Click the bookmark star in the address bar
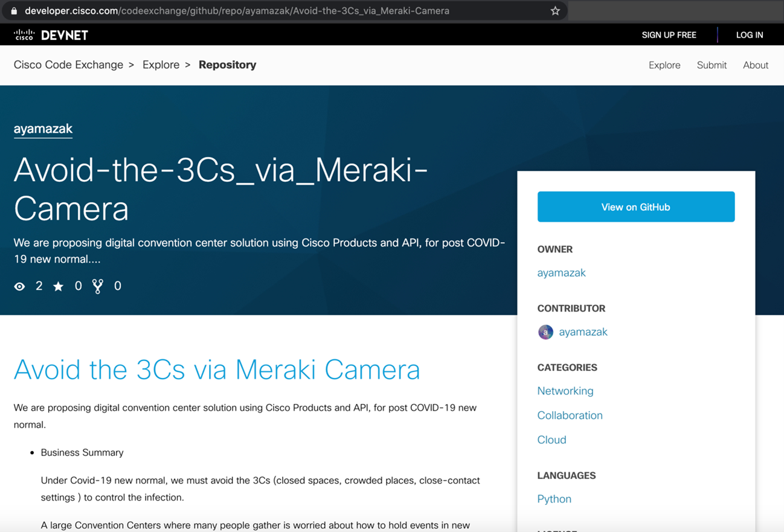 (554, 10)
